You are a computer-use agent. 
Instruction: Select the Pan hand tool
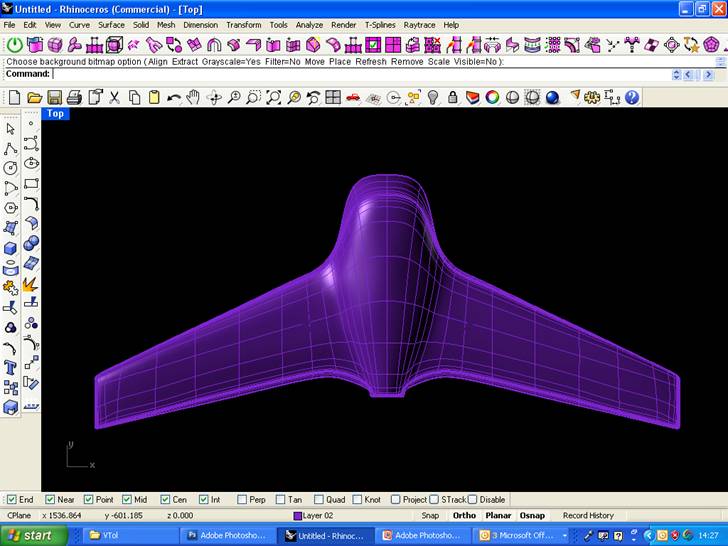click(193, 98)
